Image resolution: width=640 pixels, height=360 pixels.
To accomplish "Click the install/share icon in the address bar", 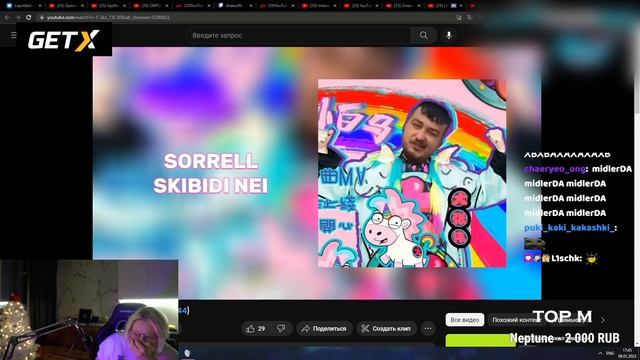I will [459, 18].
